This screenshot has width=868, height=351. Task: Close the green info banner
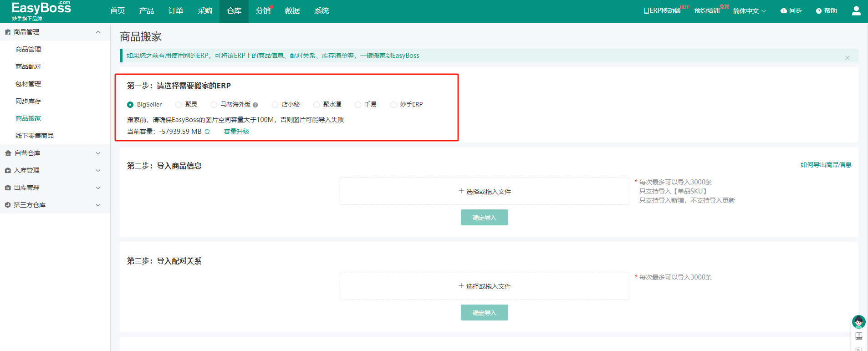[848, 58]
